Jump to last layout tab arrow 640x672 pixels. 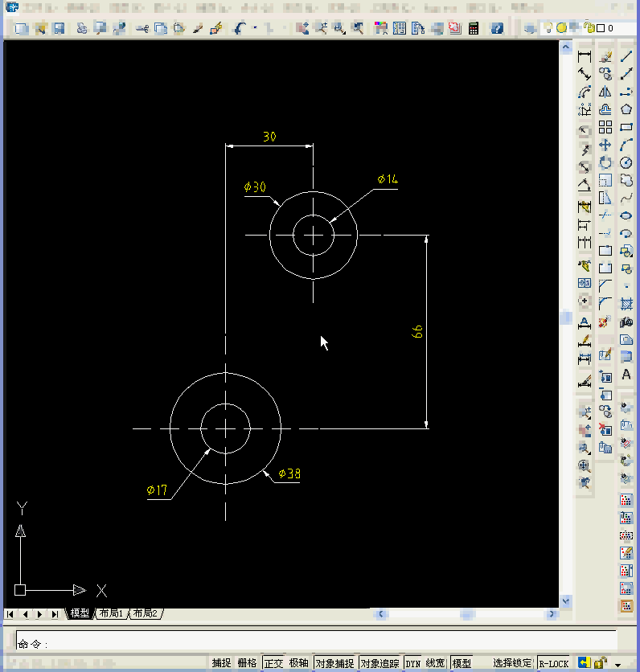(55, 613)
